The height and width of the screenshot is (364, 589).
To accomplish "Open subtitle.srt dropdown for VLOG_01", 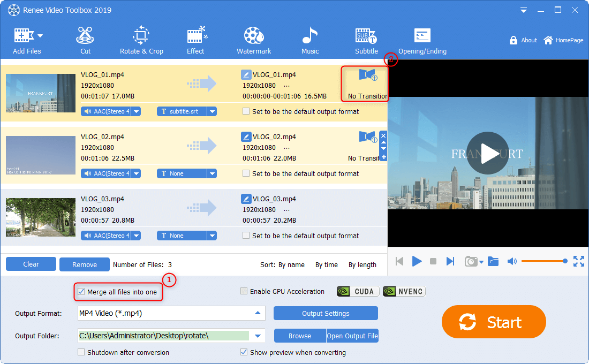I will tap(212, 112).
